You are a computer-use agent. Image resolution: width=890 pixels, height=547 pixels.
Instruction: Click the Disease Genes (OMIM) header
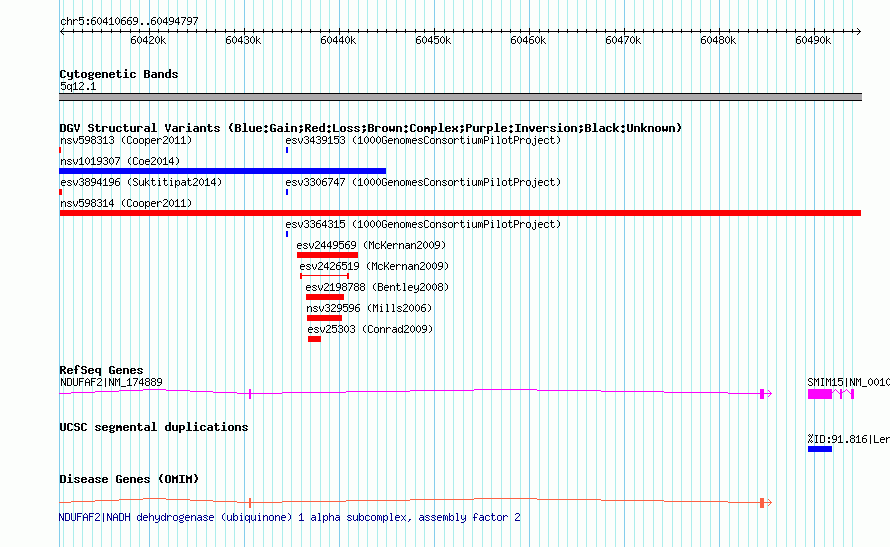[x=129, y=479]
